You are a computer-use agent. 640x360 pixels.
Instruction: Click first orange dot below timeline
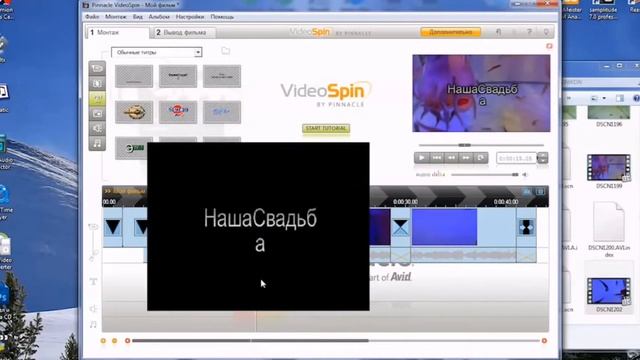pos(103,340)
